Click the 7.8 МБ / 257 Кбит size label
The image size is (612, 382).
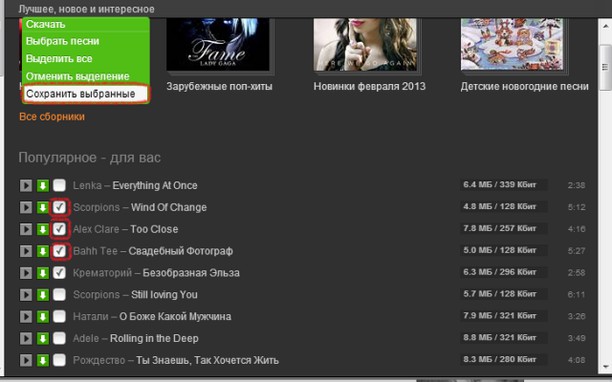coord(500,228)
